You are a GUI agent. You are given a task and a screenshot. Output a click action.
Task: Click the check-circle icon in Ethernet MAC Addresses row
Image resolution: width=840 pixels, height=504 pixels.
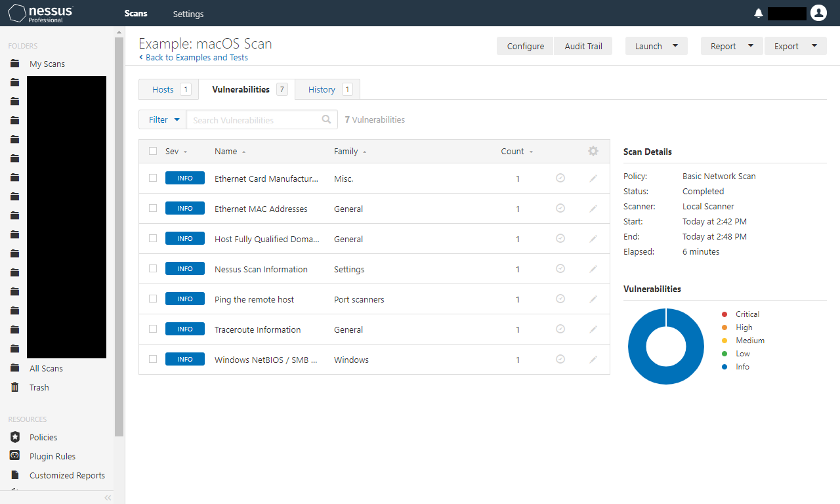(x=560, y=208)
